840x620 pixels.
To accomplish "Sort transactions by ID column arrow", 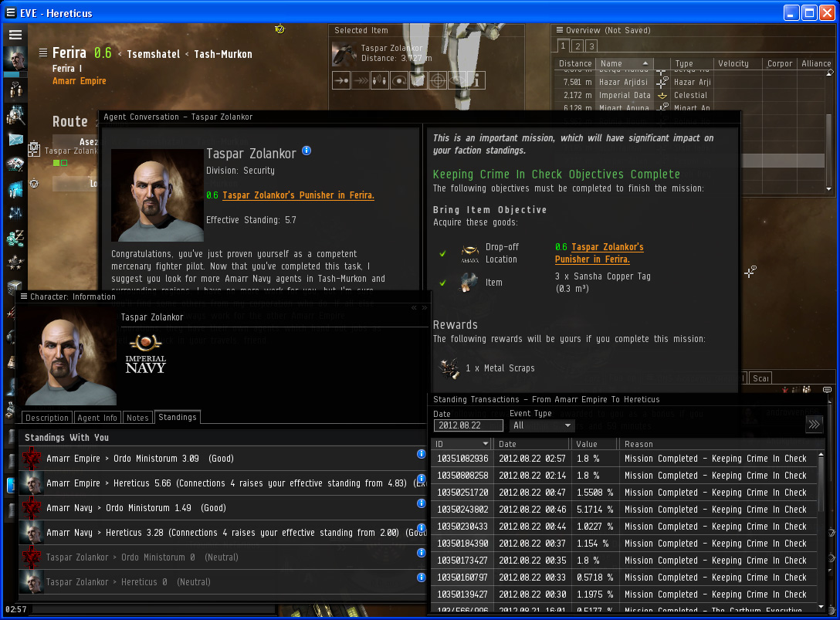I will (486, 444).
